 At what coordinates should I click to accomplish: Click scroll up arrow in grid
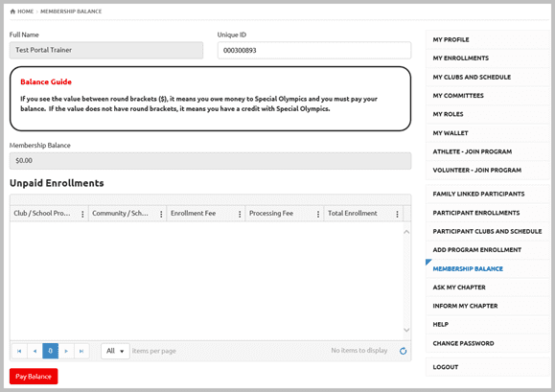pyautogui.click(x=406, y=232)
